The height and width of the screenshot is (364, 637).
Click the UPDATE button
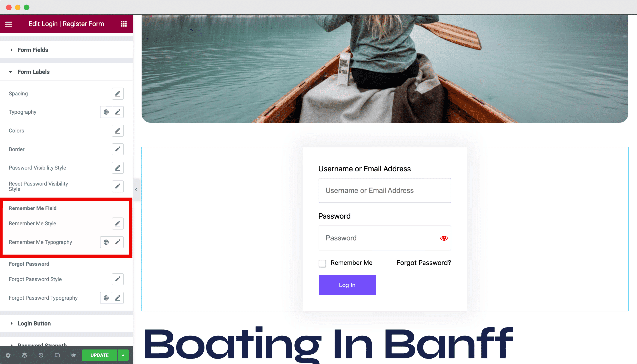(99, 355)
